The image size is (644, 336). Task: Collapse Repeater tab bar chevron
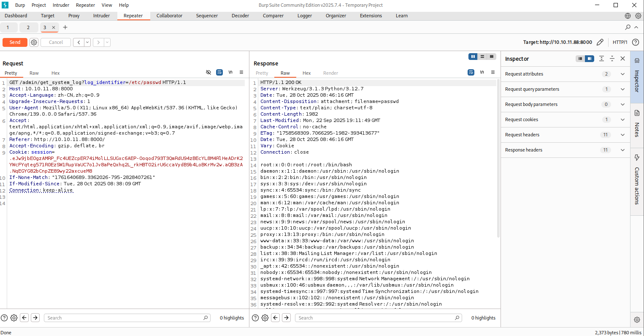click(x=636, y=27)
